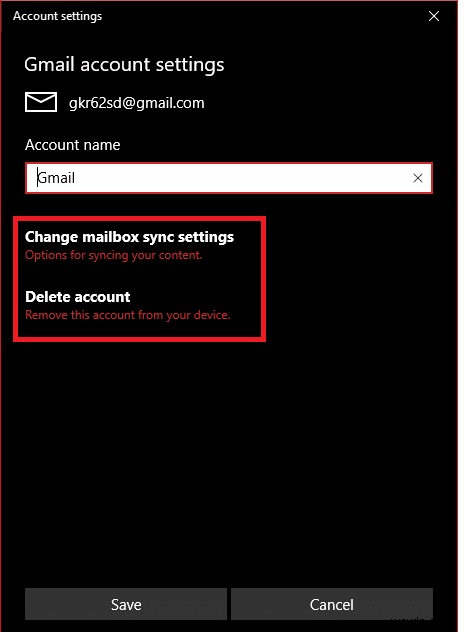Viewport: 464px width, 632px height.
Task: Click into the Account name text field
Action: pos(229,178)
